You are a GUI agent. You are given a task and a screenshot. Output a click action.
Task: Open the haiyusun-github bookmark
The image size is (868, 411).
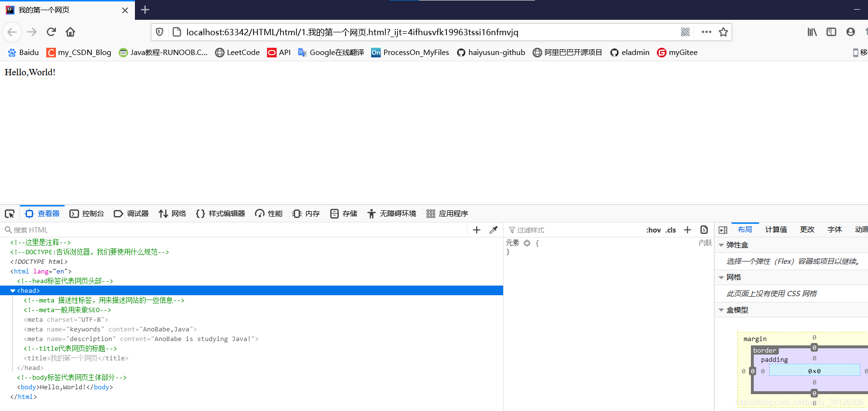tap(491, 53)
